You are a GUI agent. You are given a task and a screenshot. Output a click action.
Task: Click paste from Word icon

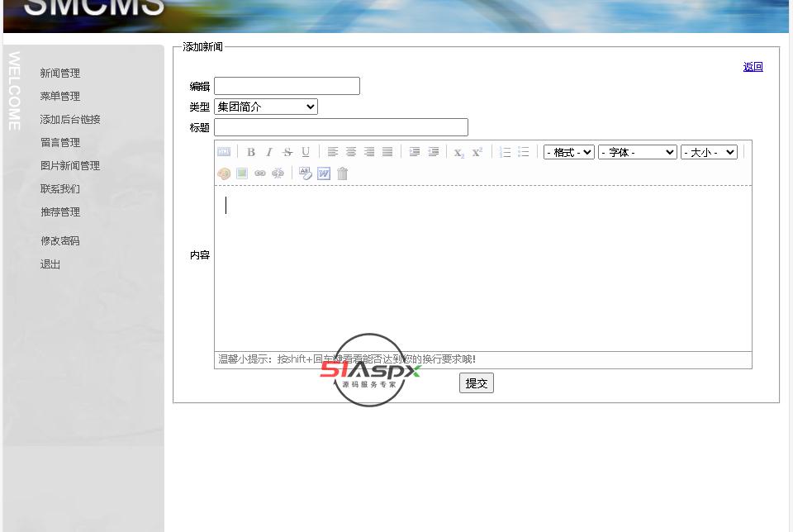[x=324, y=173]
